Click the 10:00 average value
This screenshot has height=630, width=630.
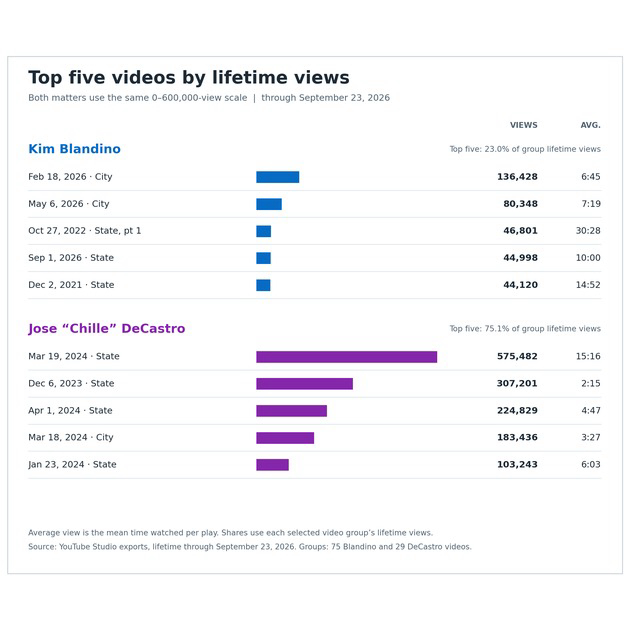click(588, 258)
